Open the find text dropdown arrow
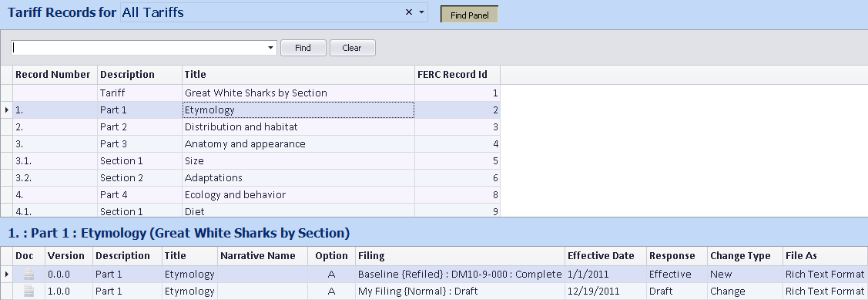The width and height of the screenshot is (868, 300). (270, 48)
